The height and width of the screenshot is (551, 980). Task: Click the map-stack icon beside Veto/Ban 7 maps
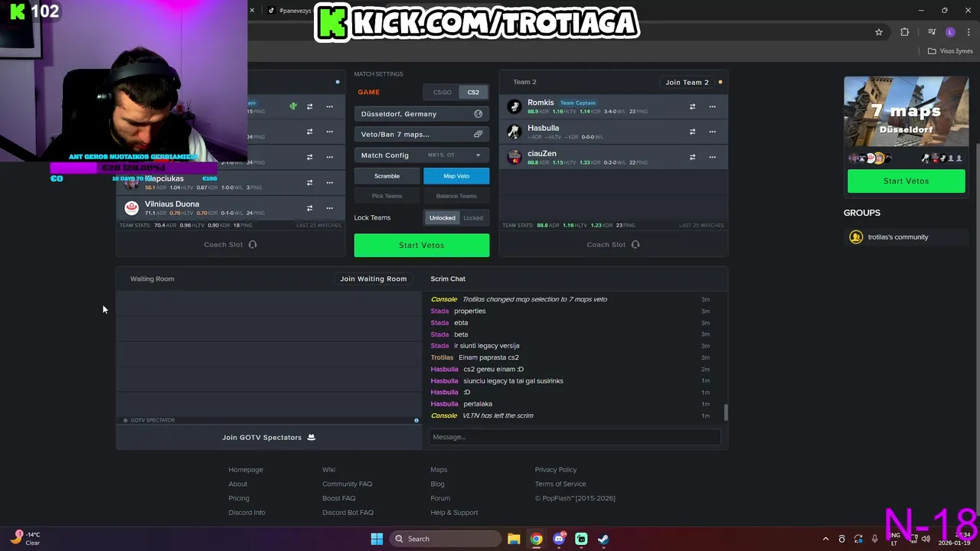[478, 135]
